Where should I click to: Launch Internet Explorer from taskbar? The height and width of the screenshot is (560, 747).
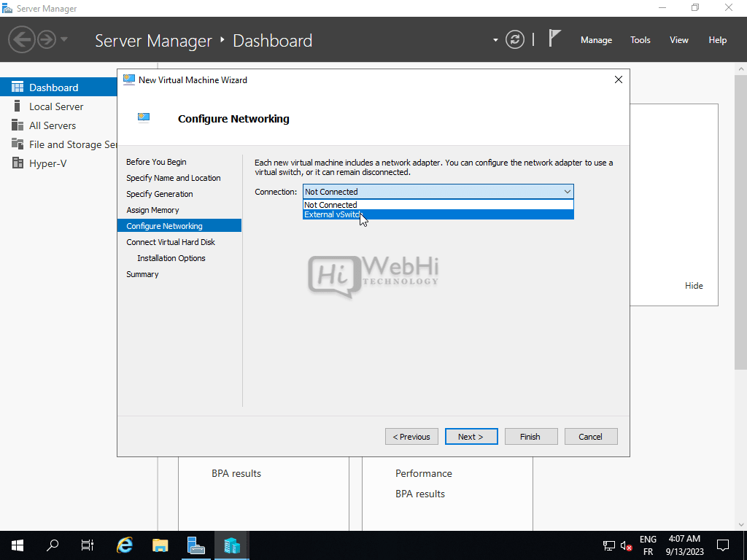pos(124,545)
